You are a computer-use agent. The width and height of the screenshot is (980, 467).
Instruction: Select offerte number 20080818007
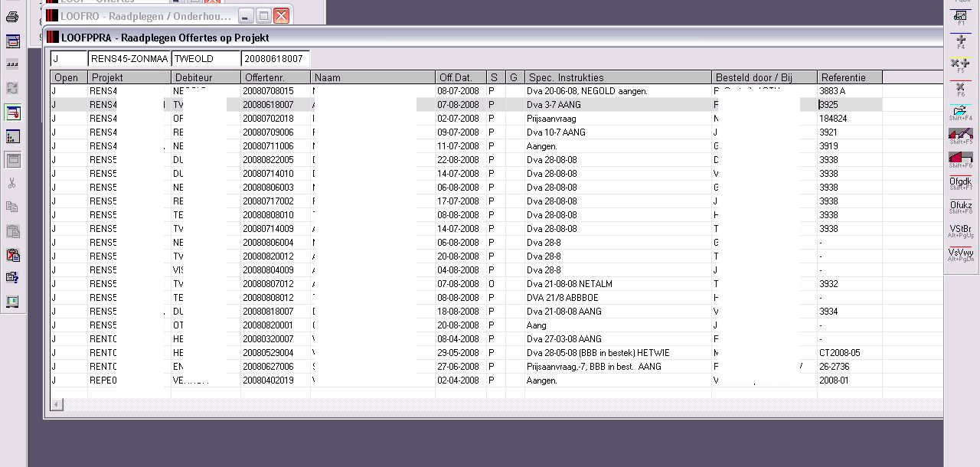[268, 312]
